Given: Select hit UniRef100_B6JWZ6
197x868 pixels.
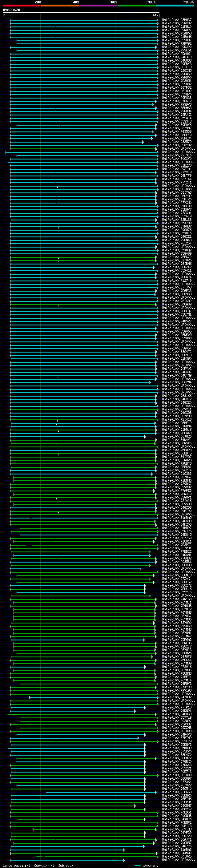Looking at the screenshot, I should click(x=177, y=436).
